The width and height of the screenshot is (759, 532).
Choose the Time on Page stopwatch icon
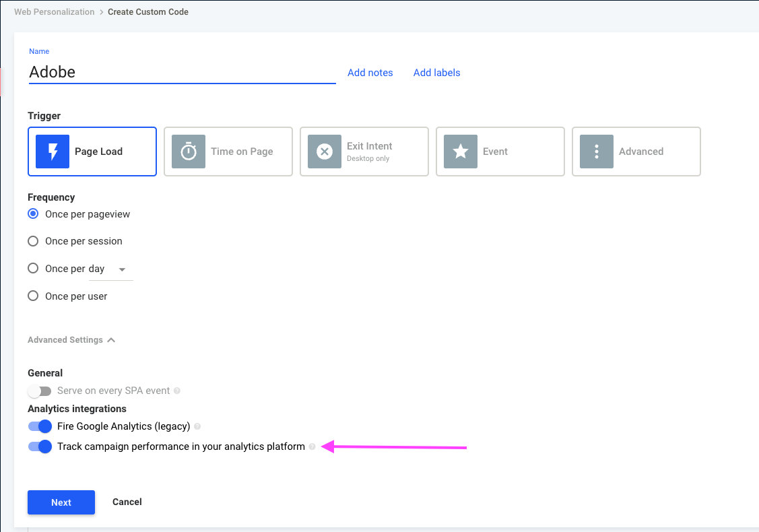click(x=189, y=152)
